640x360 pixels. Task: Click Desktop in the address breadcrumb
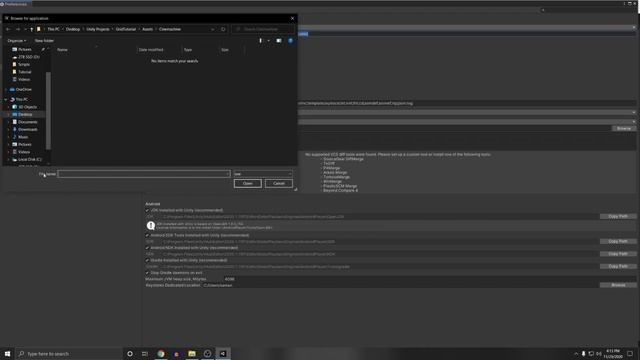[x=73, y=29]
